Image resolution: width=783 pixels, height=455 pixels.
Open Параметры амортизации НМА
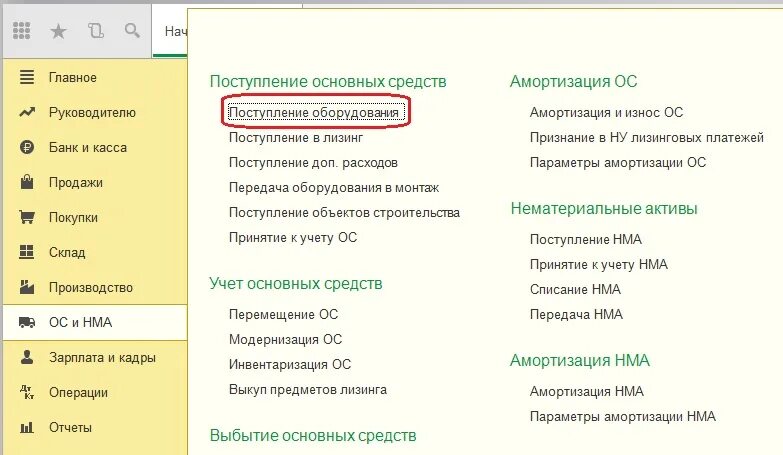[623, 417]
